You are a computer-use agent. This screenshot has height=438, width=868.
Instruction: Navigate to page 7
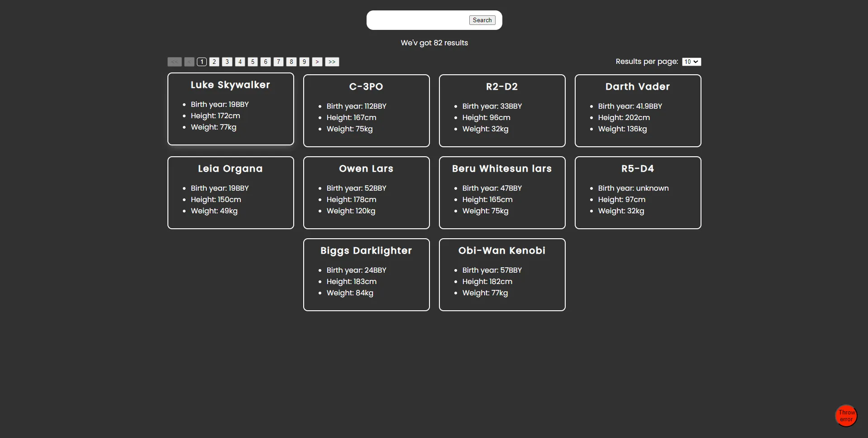point(279,62)
